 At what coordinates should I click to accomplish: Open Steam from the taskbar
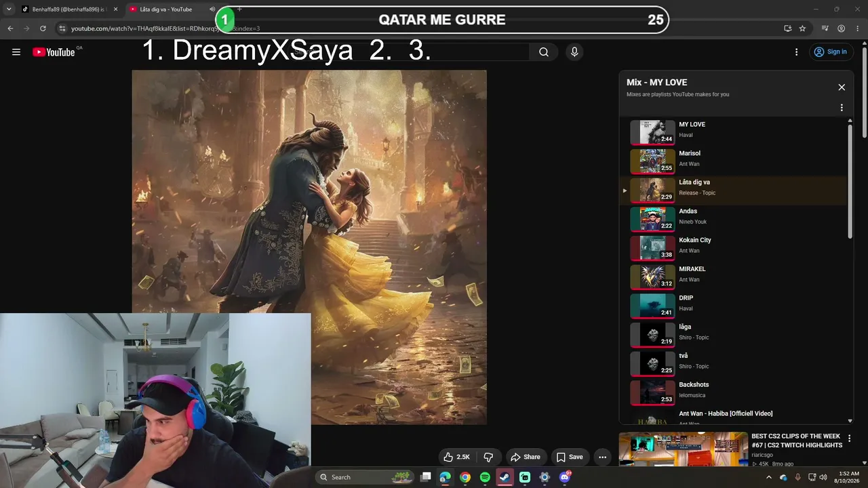(x=505, y=477)
